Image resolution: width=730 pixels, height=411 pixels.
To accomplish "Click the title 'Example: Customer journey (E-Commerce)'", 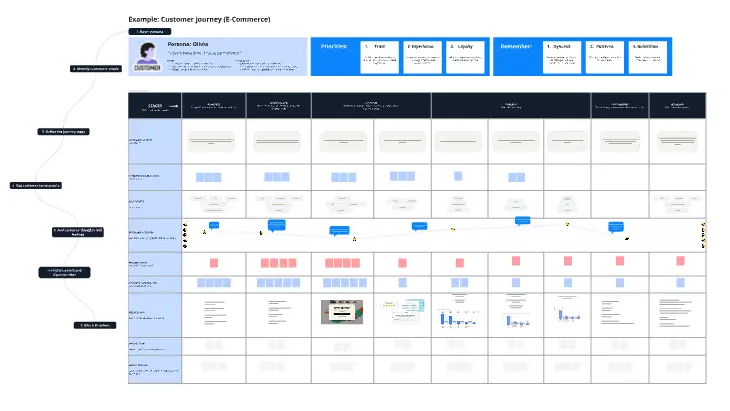I will (x=199, y=19).
